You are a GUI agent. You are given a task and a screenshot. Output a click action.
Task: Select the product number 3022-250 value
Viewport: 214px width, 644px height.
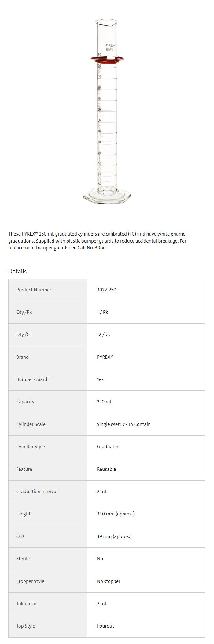pos(106,290)
